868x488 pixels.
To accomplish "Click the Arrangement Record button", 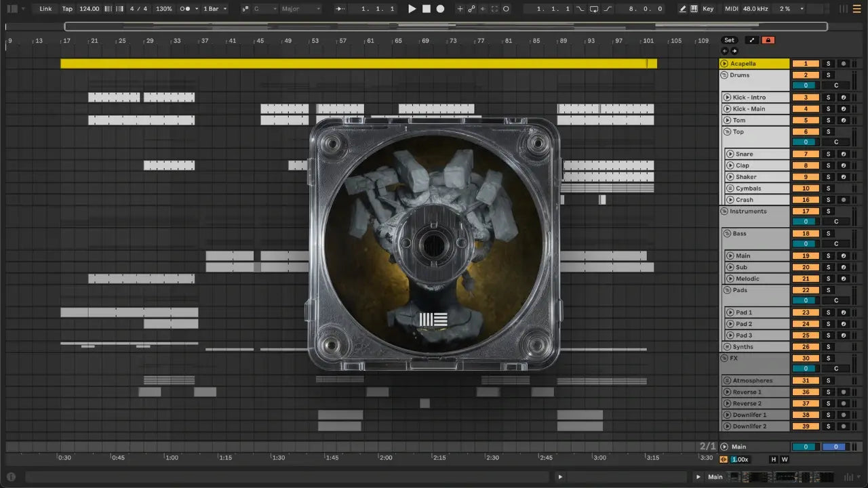I will 440,9.
